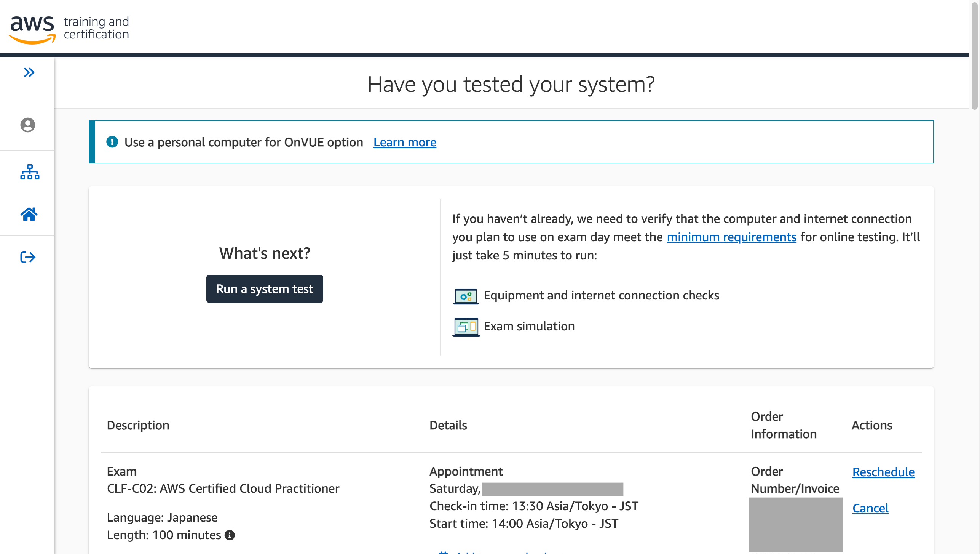Go to home via house icon
Image resolution: width=980 pixels, height=554 pixels.
(x=29, y=214)
